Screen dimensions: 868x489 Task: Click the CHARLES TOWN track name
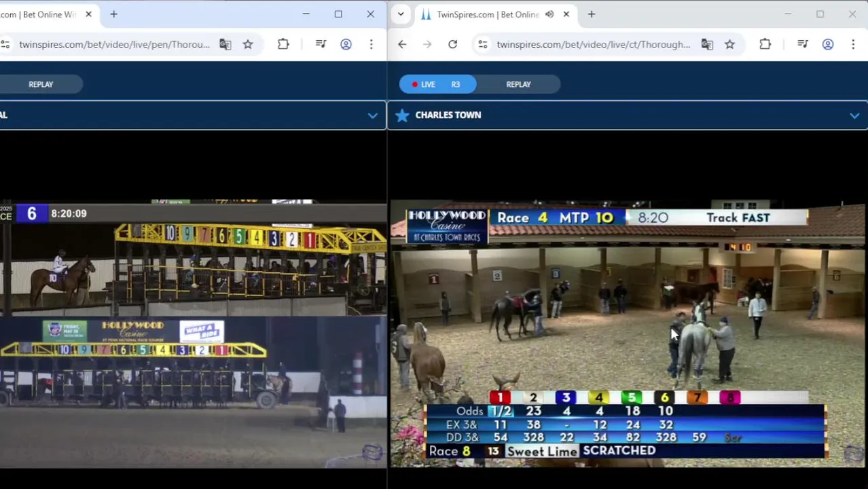[x=448, y=115]
